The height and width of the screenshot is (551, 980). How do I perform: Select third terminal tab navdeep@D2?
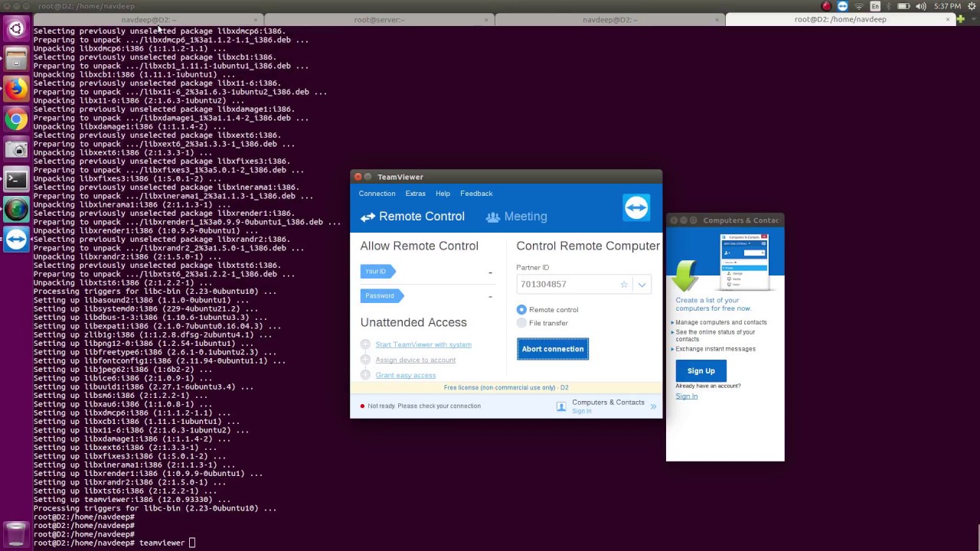point(609,20)
